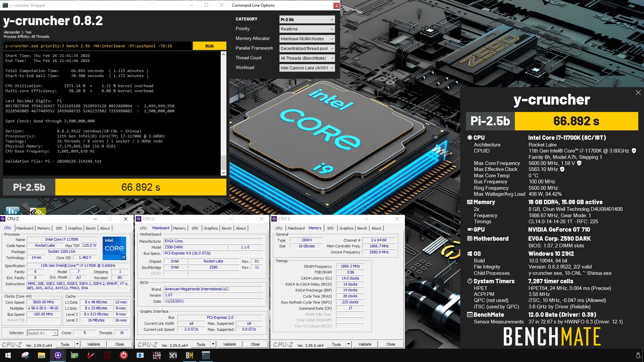Image resolution: width=644 pixels, height=362 pixels.
Task: Switch to CPU tab in third CPU-Z window
Action: (279, 228)
